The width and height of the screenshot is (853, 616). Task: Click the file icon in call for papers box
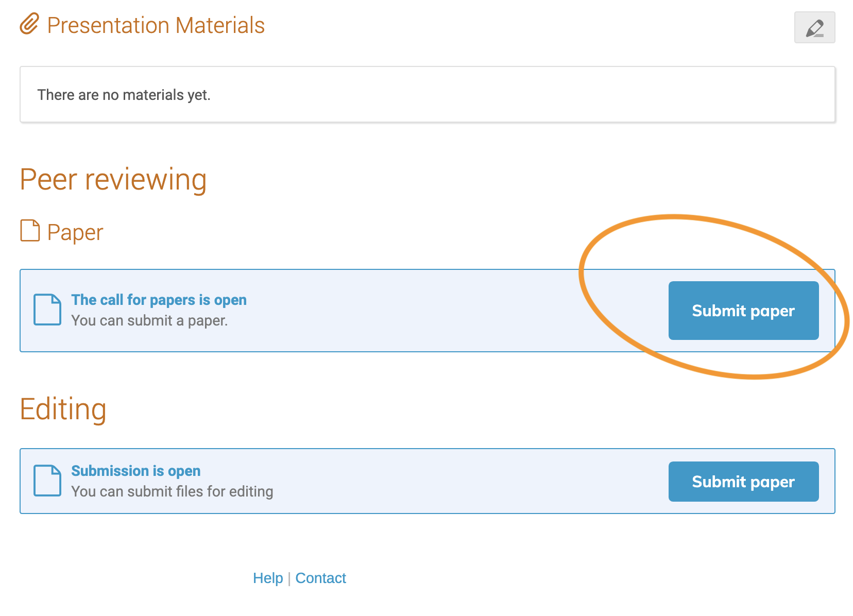pos(47,310)
